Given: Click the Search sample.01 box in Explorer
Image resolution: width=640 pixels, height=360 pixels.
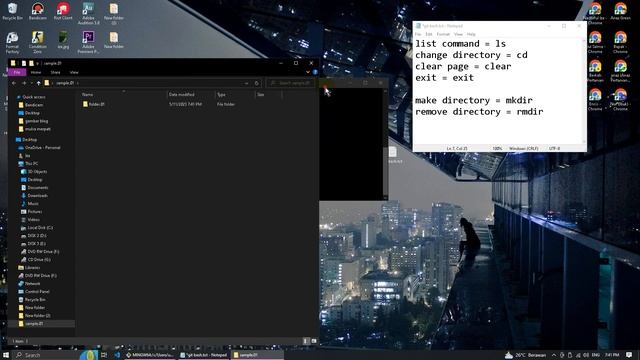Looking at the screenshot, I should (x=291, y=83).
